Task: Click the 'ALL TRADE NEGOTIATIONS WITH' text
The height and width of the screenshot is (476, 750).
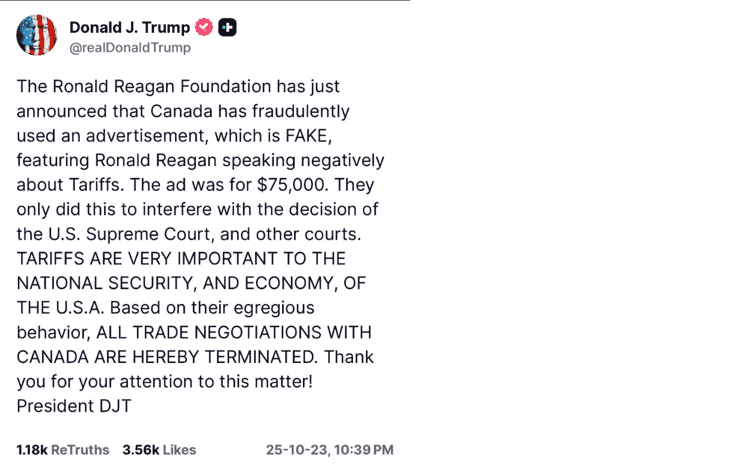Action: click(x=239, y=332)
